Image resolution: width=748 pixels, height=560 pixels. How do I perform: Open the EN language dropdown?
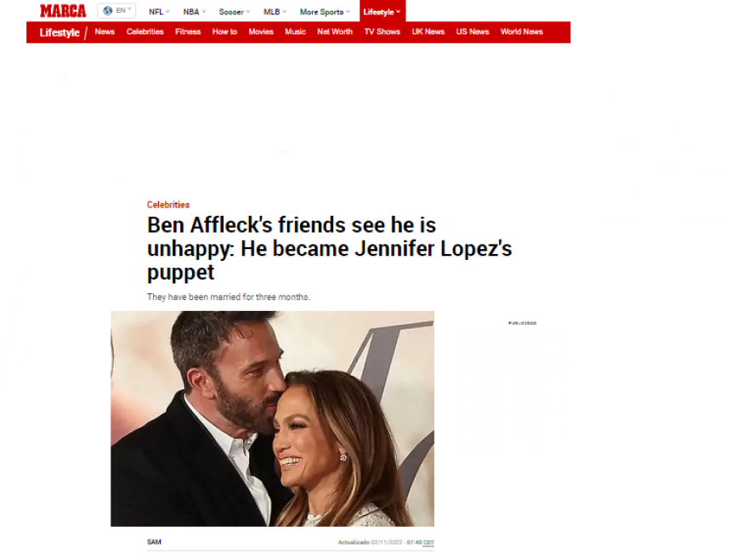(x=117, y=10)
